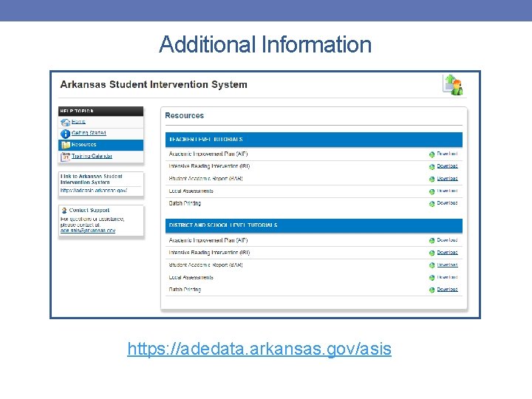Viewport: 532px width, 399px height.
Task: Click the support email address link
Action: click(88, 231)
